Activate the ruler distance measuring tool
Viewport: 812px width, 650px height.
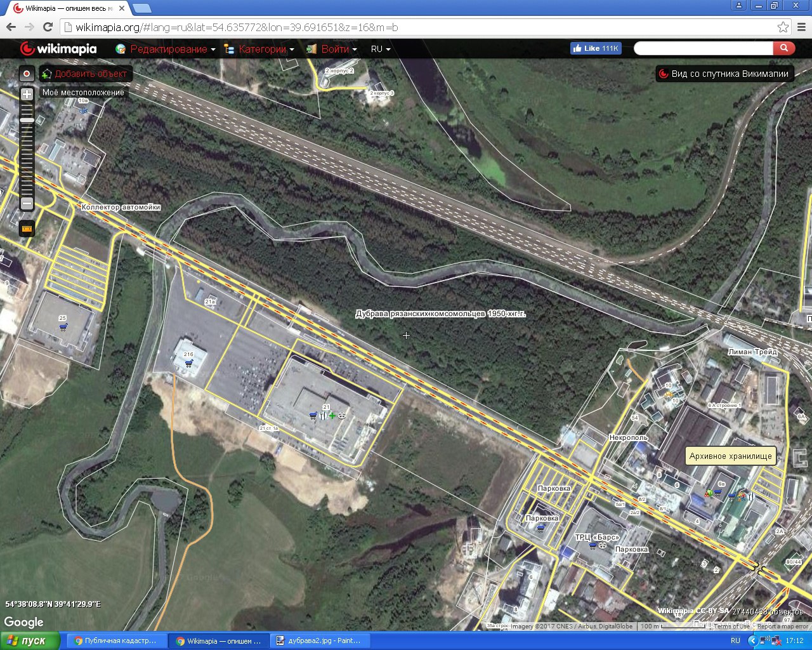pyautogui.click(x=27, y=229)
